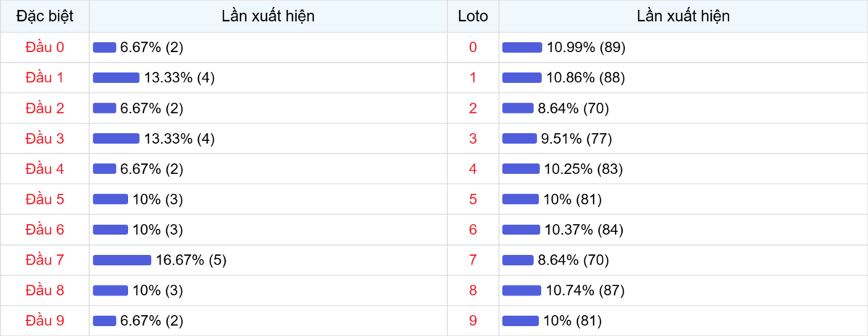868x336 pixels.
Task: Select the 'Đầu 1' row label
Action: (45, 78)
